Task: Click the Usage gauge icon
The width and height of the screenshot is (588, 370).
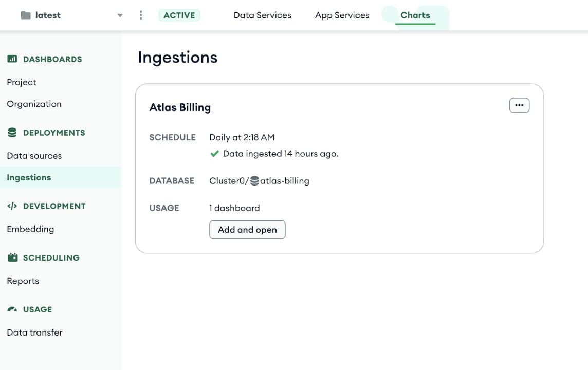Action: (12, 309)
